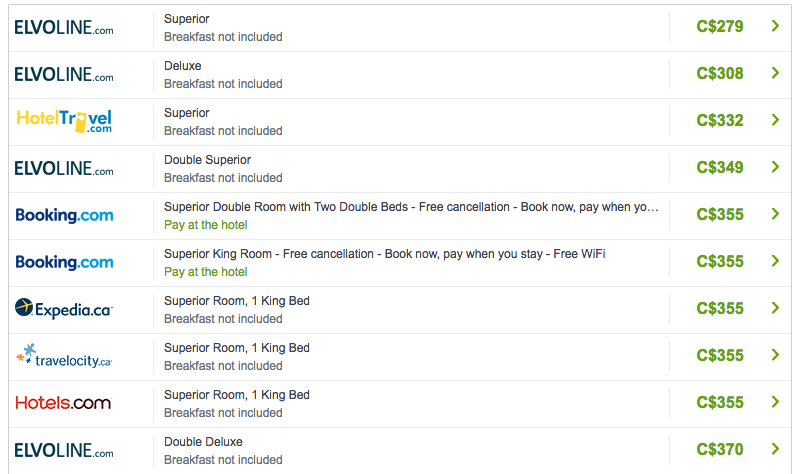797x474 pixels.
Task: Click the HotelTravel.com logo
Action: [64, 121]
